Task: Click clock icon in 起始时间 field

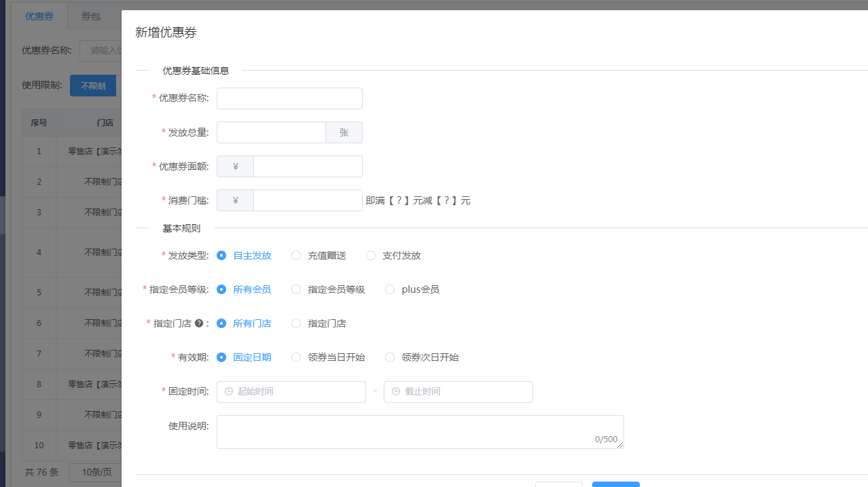Action: point(229,392)
